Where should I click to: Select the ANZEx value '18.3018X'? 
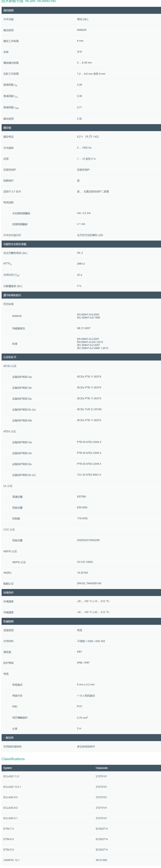[x=82, y=572]
